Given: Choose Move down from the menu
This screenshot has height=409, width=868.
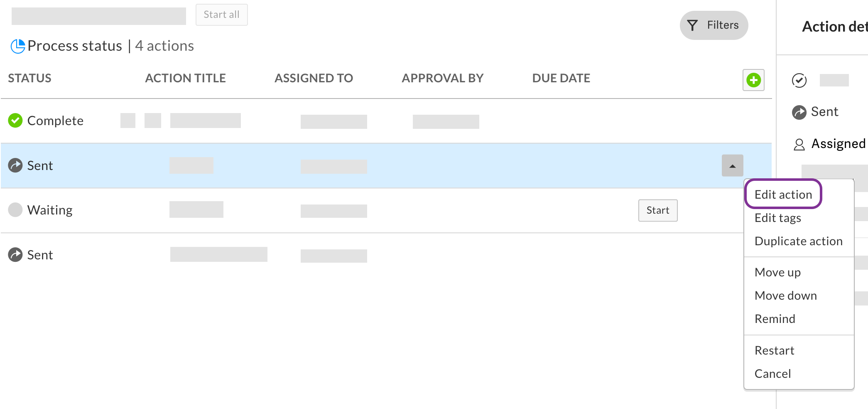Looking at the screenshot, I should [x=786, y=296].
